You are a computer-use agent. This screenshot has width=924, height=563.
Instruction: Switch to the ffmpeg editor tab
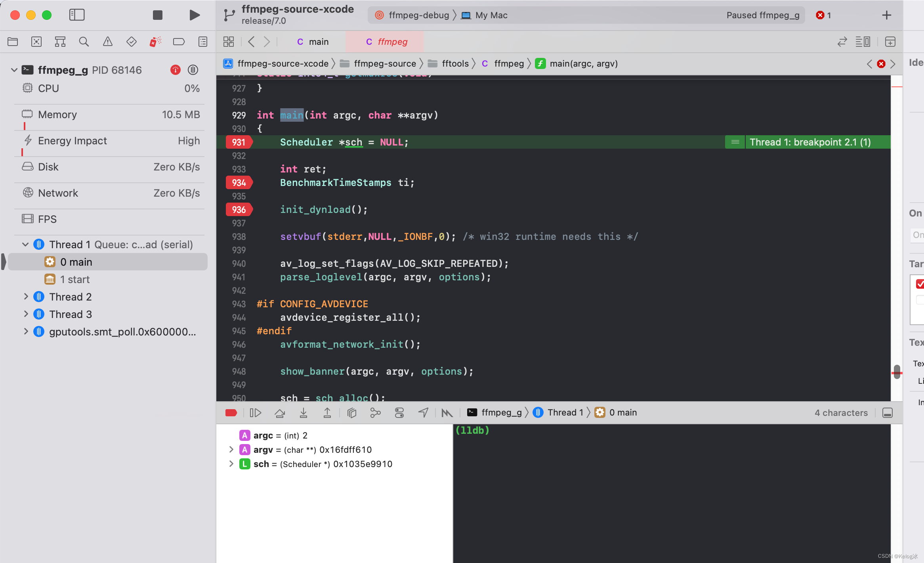pyautogui.click(x=384, y=42)
